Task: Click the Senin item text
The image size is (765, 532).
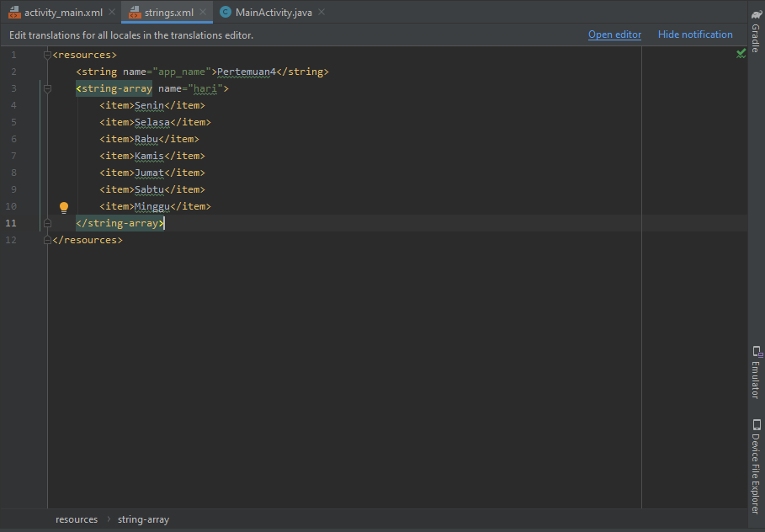Action: coord(149,105)
